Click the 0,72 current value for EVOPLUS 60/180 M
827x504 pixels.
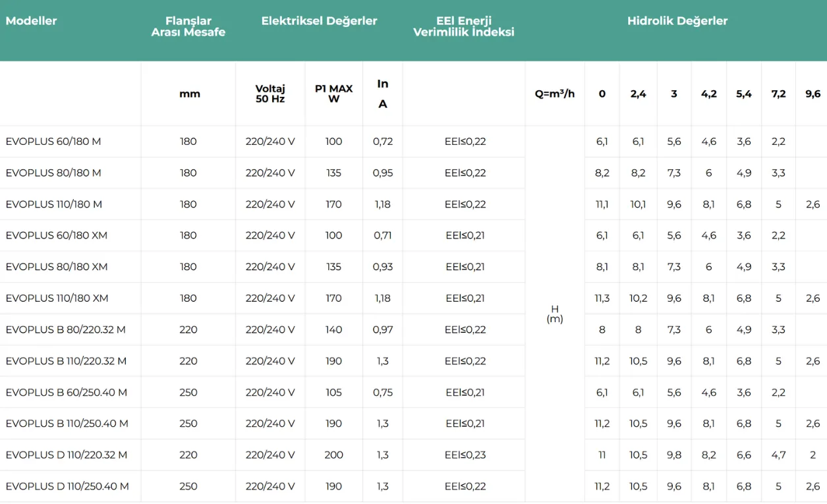(x=383, y=142)
